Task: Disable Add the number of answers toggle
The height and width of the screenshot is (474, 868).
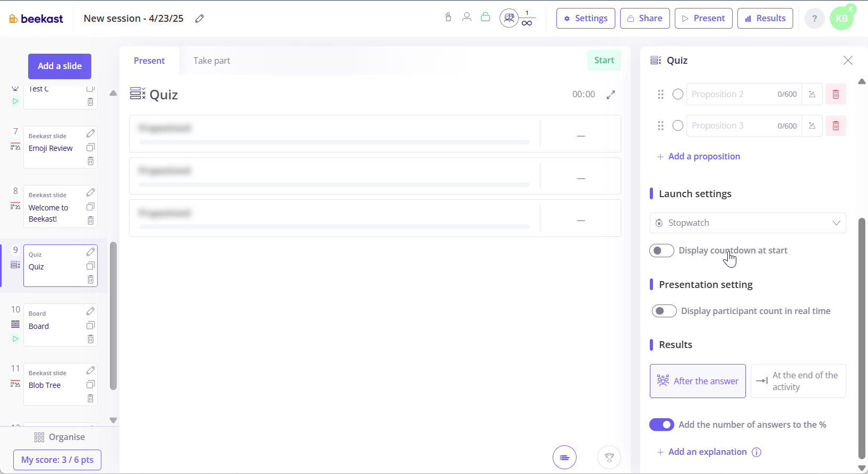Action: click(661, 425)
